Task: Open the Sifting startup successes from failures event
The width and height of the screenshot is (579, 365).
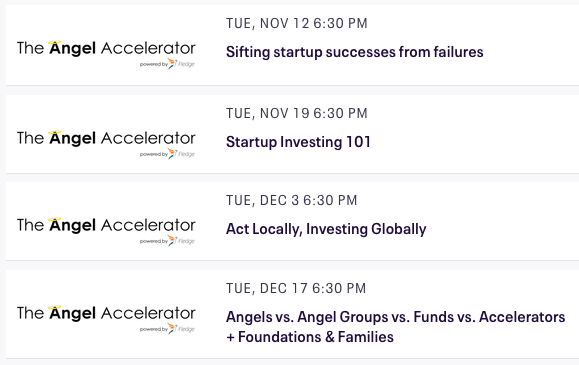Action: (354, 52)
